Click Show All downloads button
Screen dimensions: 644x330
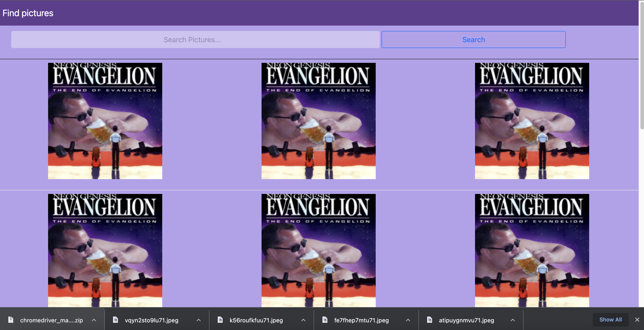(x=610, y=319)
